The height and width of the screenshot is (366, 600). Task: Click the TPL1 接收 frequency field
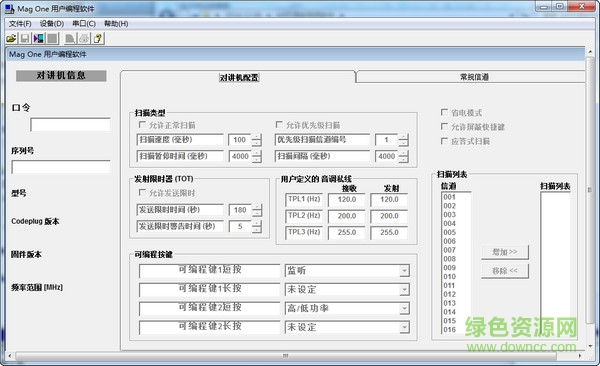click(347, 199)
